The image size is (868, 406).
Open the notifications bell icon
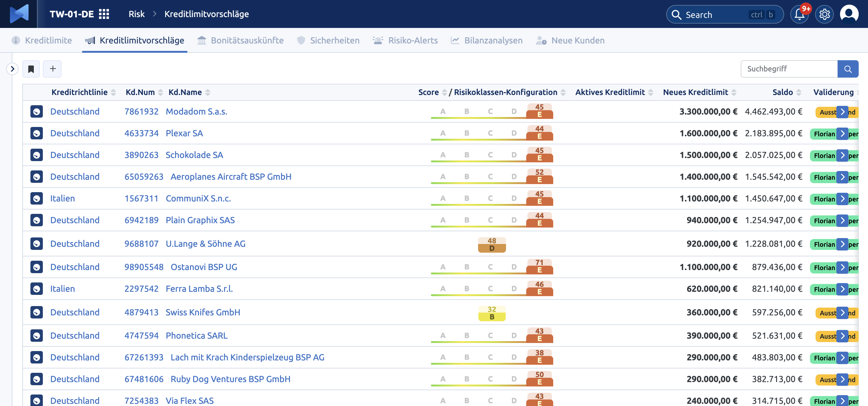[x=799, y=15]
